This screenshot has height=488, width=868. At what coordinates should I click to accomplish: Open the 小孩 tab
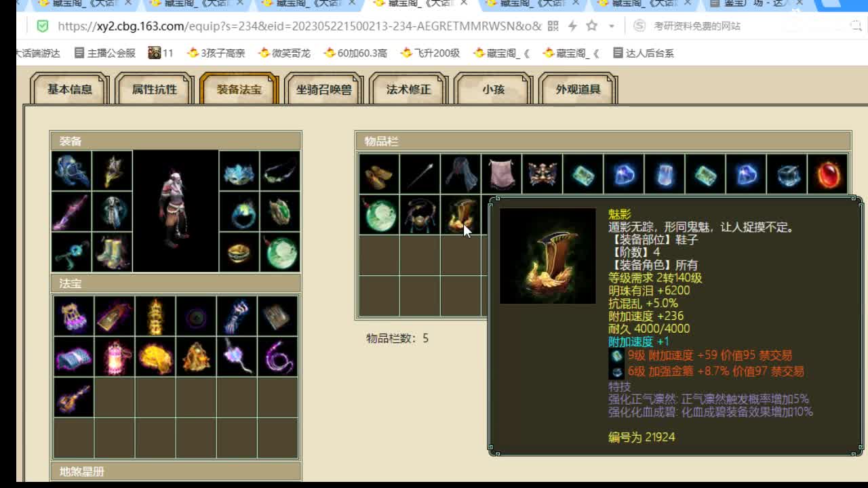pos(493,89)
